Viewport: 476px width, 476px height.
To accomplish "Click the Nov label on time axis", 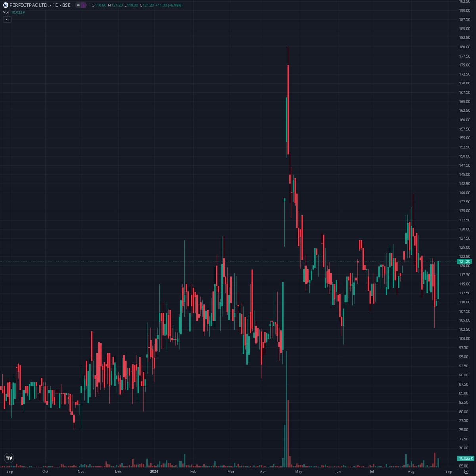I will pos(81,472).
